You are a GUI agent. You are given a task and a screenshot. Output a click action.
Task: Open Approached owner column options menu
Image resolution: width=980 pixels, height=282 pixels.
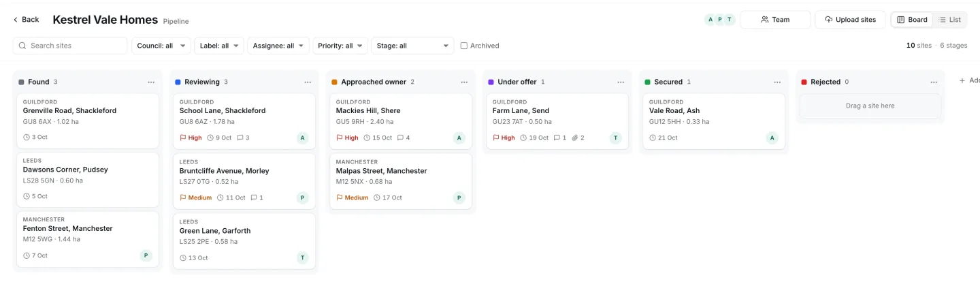click(464, 82)
